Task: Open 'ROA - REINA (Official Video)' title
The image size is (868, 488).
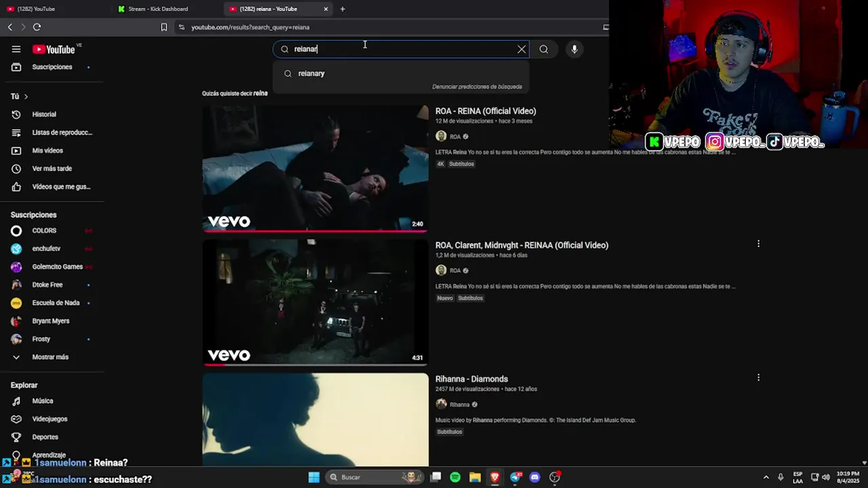Action: tap(486, 111)
